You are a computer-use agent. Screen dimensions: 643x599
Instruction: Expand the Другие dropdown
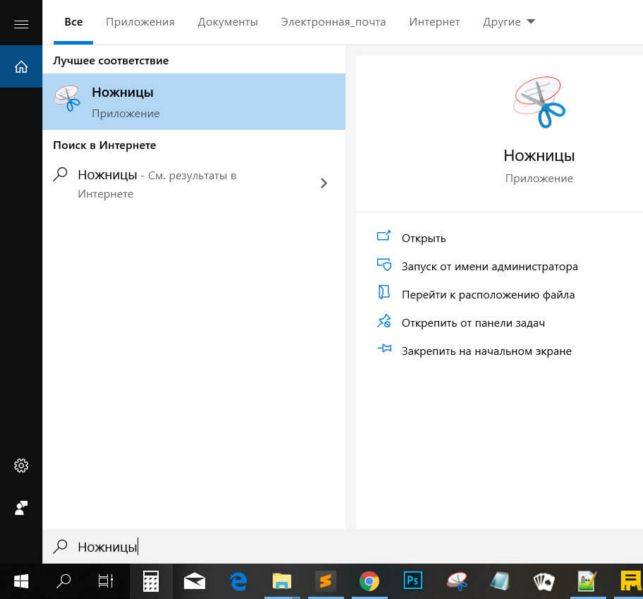pyautogui.click(x=508, y=22)
